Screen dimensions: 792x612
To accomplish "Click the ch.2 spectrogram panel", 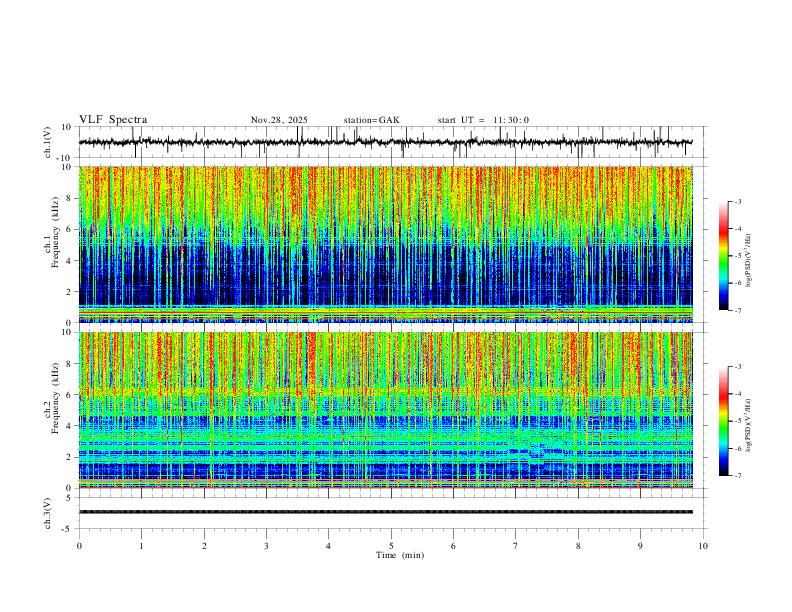I will point(385,410).
